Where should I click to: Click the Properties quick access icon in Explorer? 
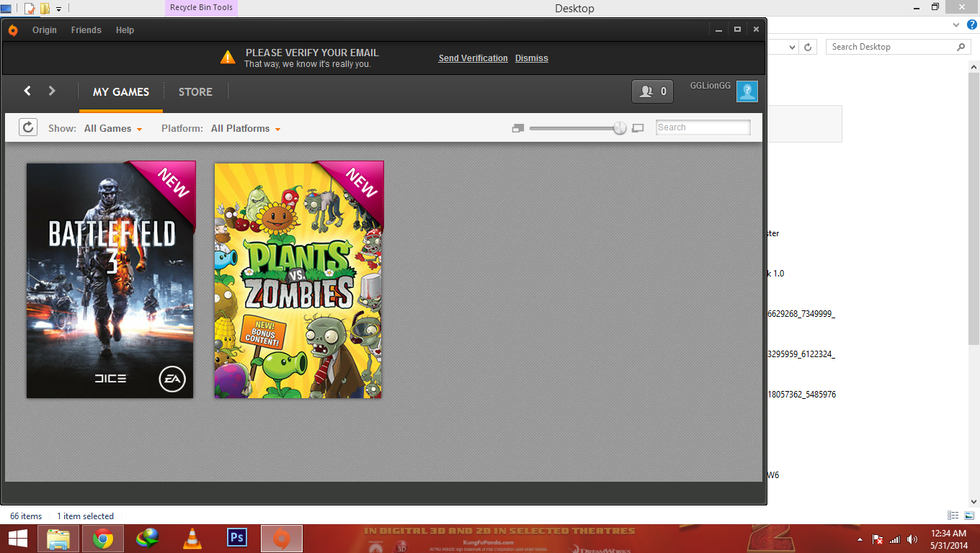(x=30, y=9)
